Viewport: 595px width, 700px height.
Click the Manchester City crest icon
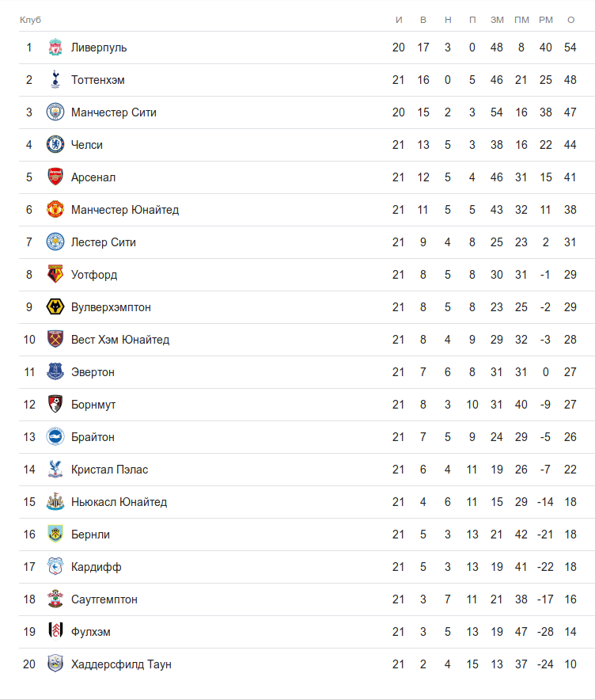pyautogui.click(x=55, y=112)
